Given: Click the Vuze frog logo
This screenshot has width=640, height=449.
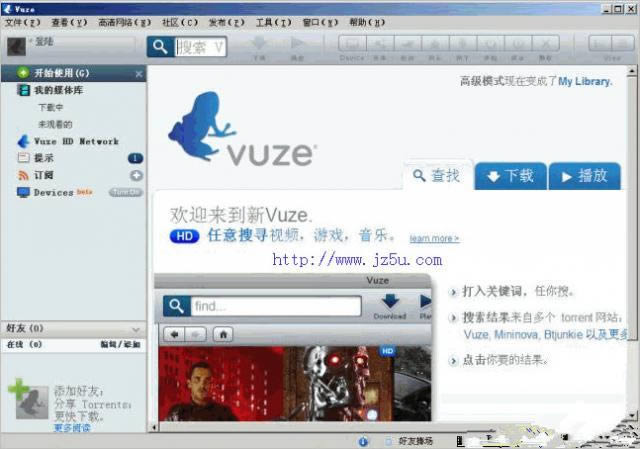Looking at the screenshot, I should click(242, 129).
